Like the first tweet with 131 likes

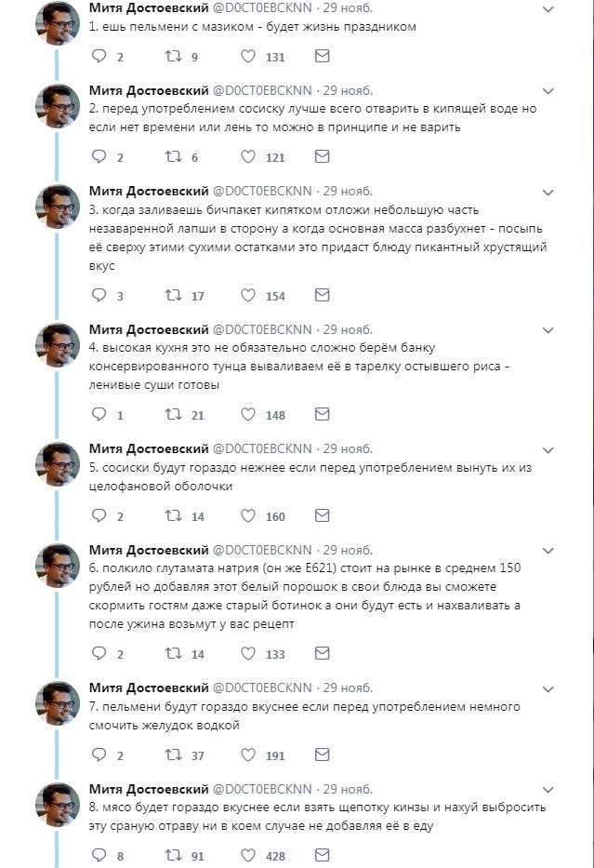248,57
